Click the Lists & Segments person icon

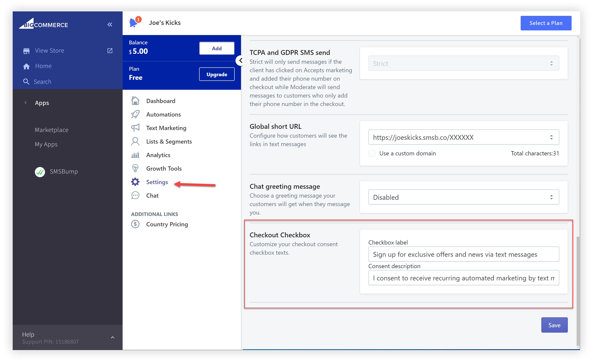click(135, 141)
